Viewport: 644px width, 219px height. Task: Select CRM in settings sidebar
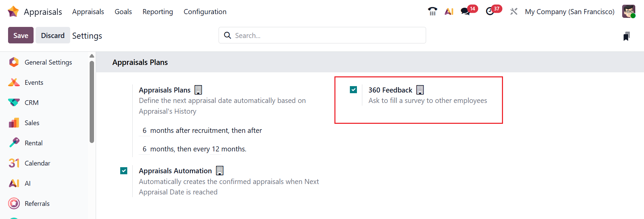(32, 103)
